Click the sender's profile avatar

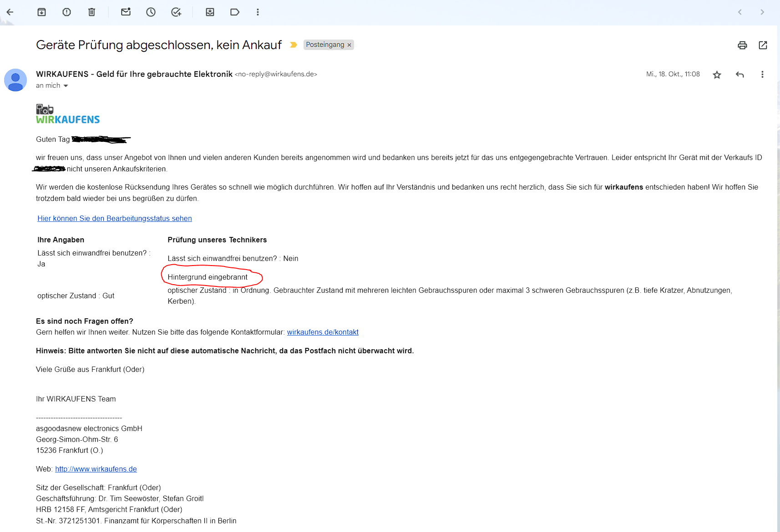pyautogui.click(x=15, y=80)
